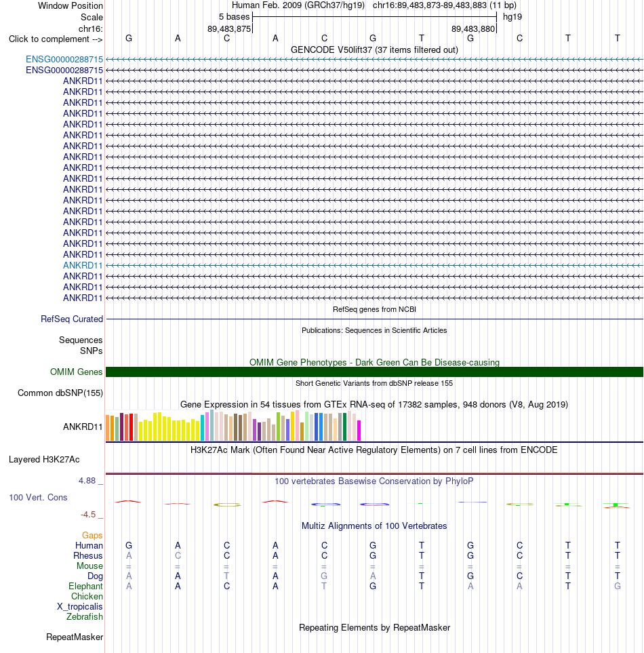Click the C base in Elephant row

(x=226, y=587)
